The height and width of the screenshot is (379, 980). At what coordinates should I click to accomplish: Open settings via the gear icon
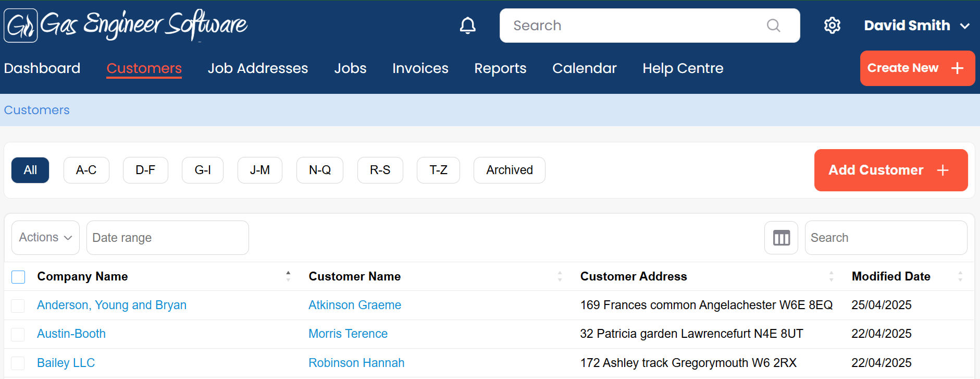tap(832, 26)
